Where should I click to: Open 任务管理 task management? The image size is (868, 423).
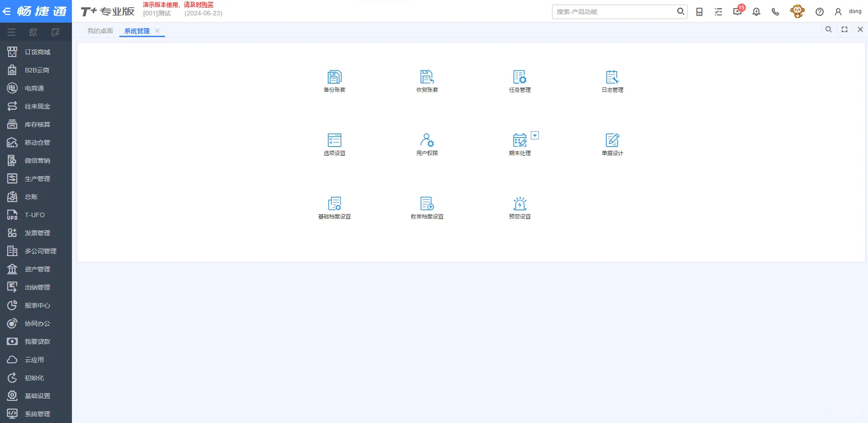(520, 81)
